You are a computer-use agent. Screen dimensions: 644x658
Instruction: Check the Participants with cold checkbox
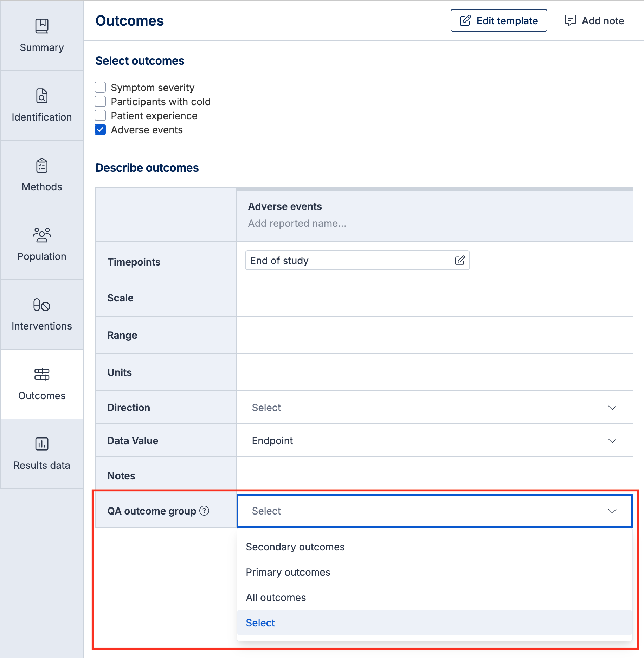[x=100, y=101]
